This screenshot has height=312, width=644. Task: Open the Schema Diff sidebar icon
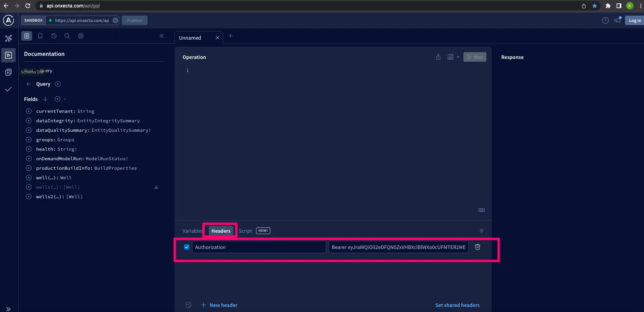pos(8,72)
